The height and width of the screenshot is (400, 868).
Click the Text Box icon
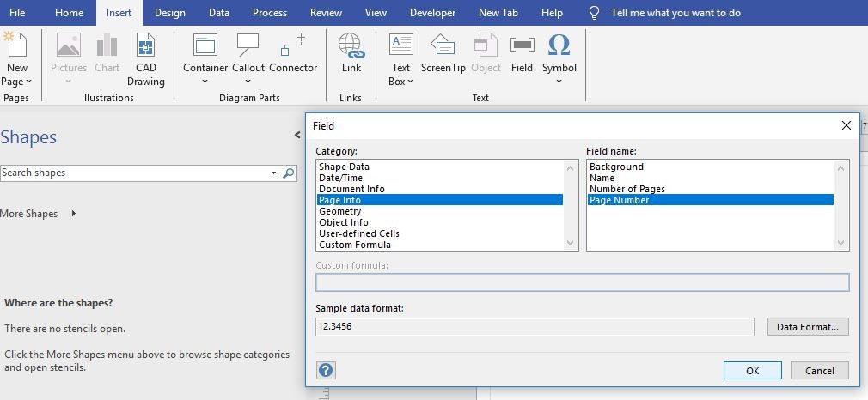pos(400,45)
